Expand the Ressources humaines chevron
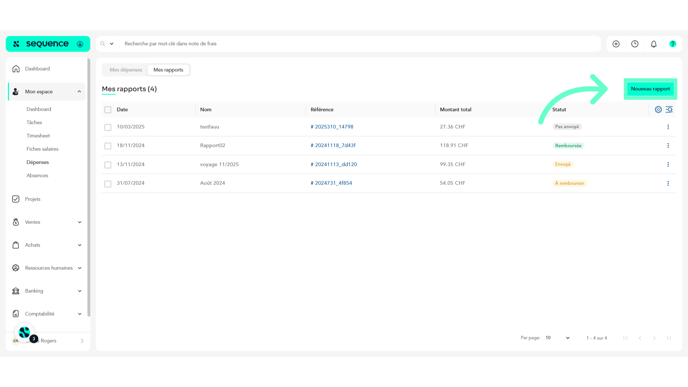Viewport: 688px width, 387px height. [x=79, y=268]
